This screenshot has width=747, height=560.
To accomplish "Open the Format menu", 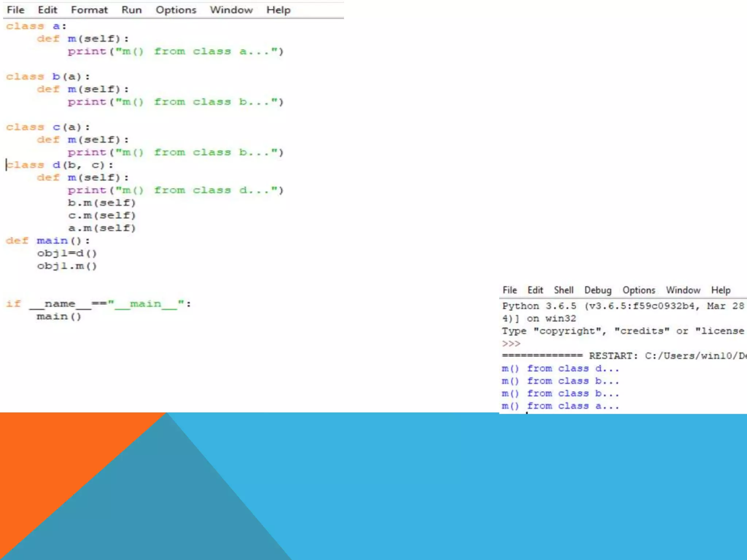I will coord(89,10).
